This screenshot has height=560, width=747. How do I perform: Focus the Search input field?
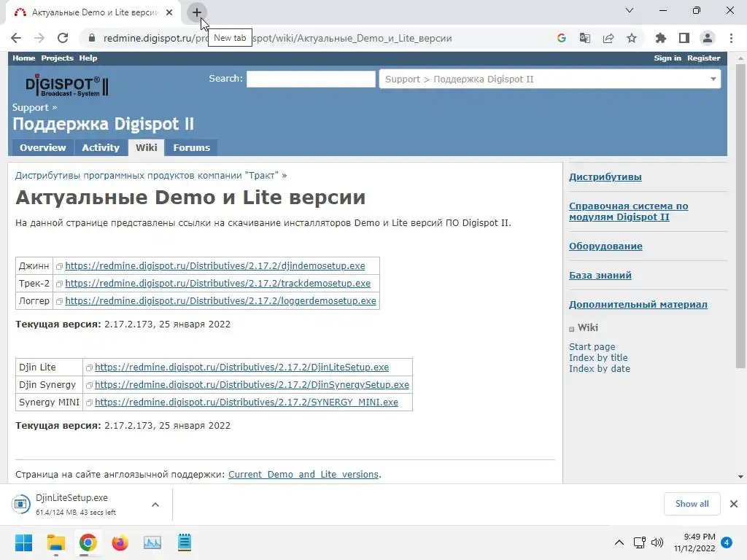[x=311, y=79]
